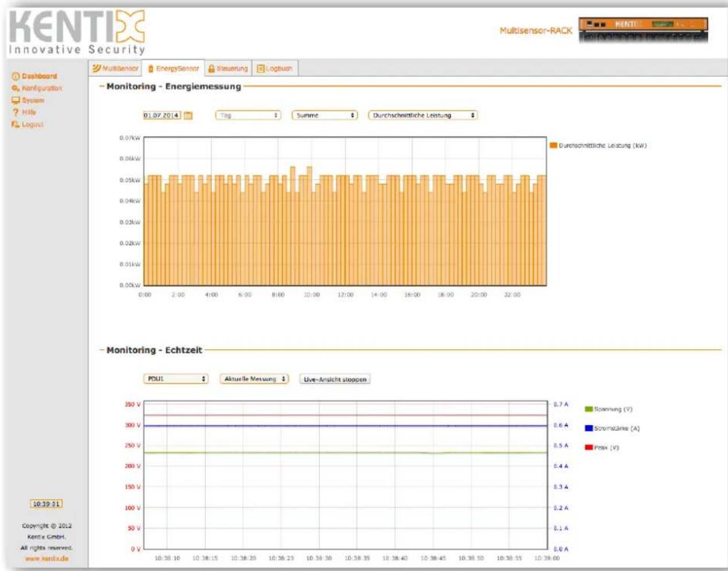Image resolution: width=728 pixels, height=571 pixels.
Task: Click the 350 V axis label
Action: 133,405
